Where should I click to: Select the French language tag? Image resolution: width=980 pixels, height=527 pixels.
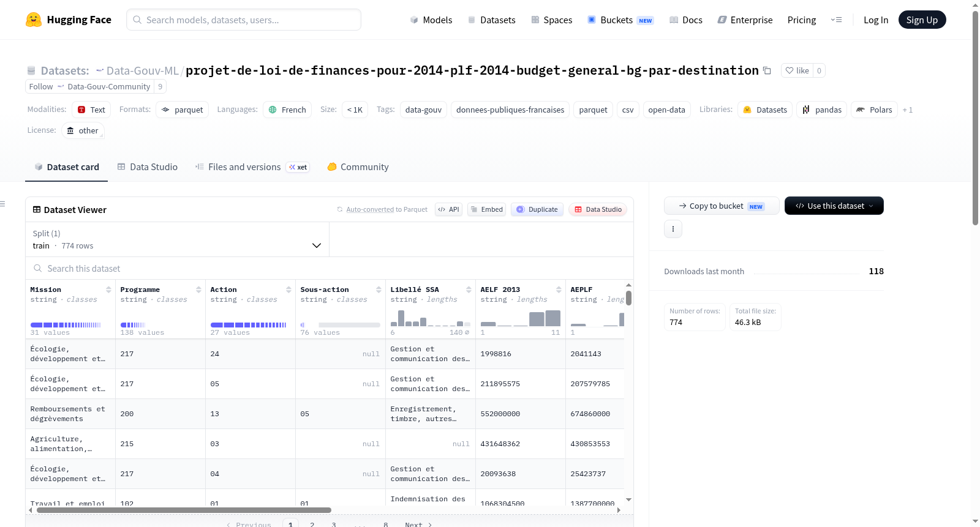(287, 110)
